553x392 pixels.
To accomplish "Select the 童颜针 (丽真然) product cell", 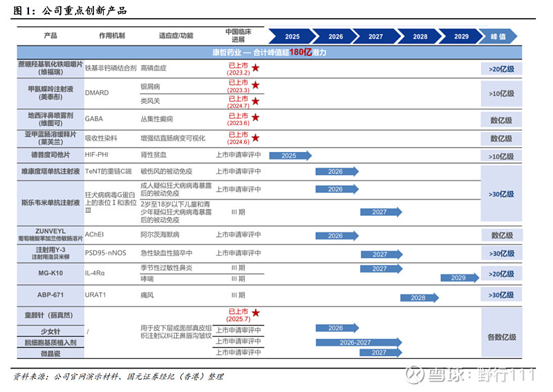I will pos(50,315).
